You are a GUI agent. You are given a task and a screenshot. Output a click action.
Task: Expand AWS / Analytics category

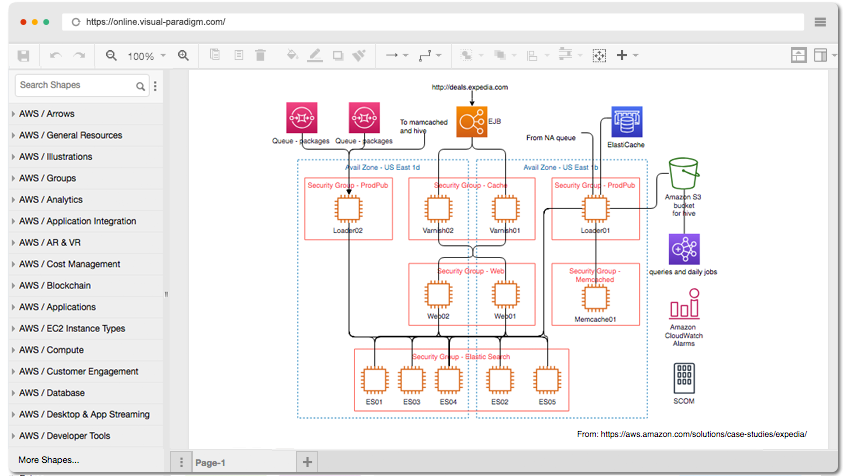point(86,200)
